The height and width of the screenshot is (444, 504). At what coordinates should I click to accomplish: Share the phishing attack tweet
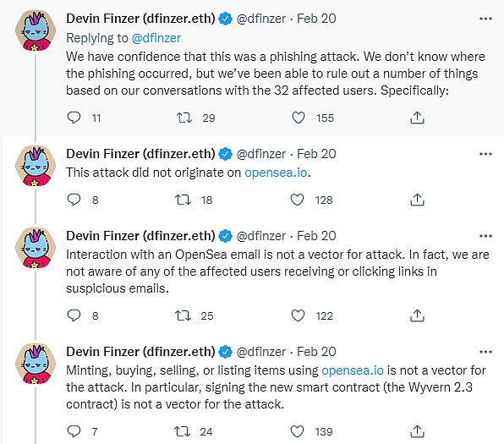coord(417,118)
